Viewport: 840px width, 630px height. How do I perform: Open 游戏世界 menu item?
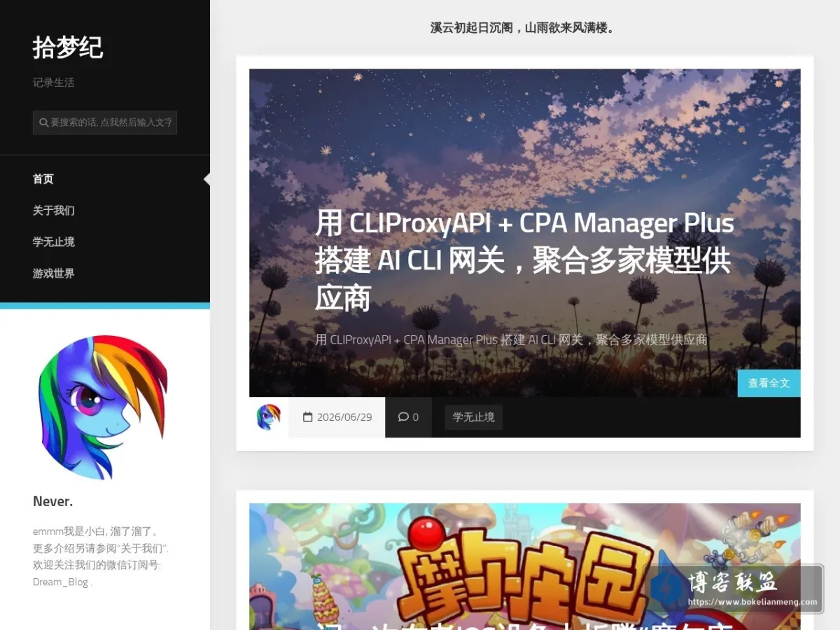pyautogui.click(x=54, y=274)
